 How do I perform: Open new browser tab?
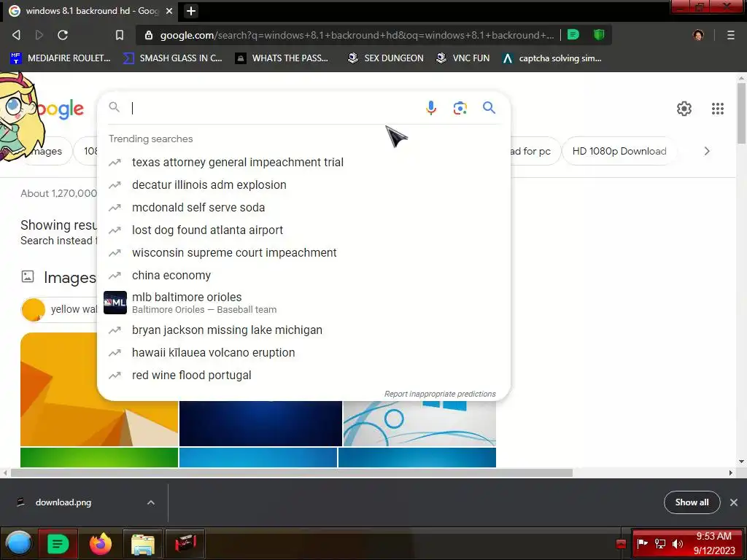tap(190, 10)
